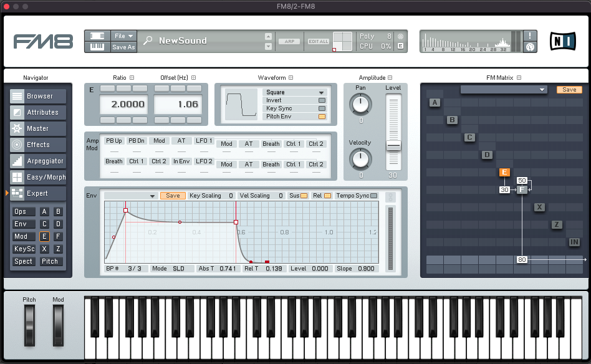591x364 pixels.
Task: Open the Square waveform dropdown
Action: 295,92
